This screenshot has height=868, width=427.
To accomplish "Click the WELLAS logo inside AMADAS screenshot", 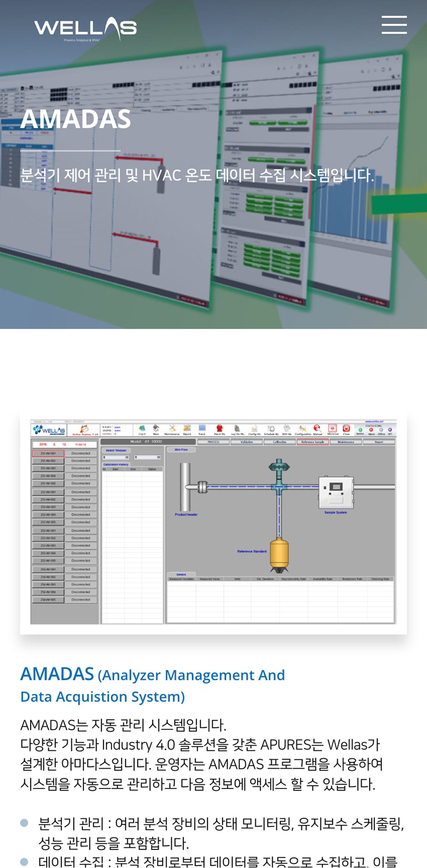I will coord(49,430).
